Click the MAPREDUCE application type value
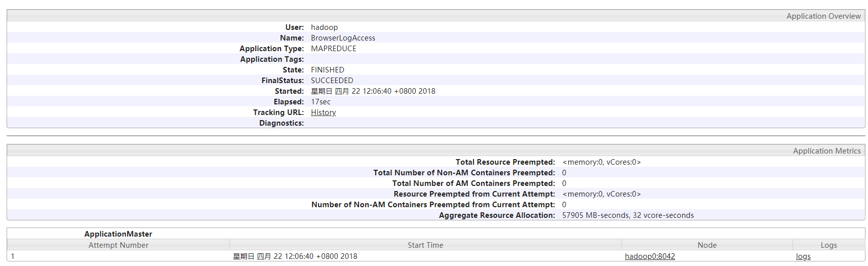This screenshot has height=266, width=868. [333, 49]
